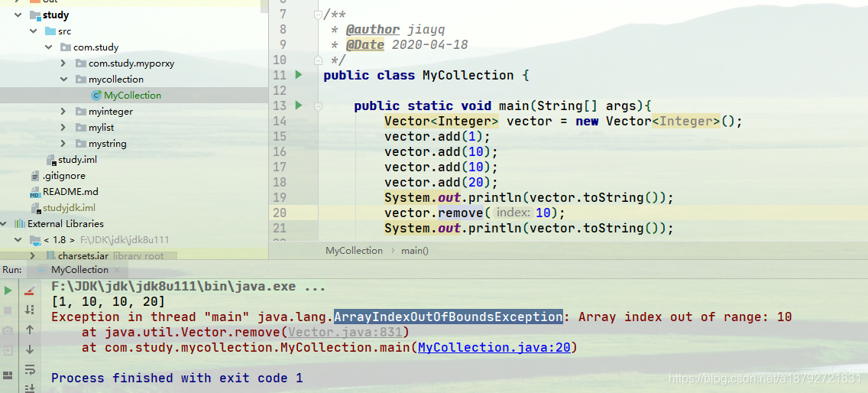Expand the mylist package

63,128
